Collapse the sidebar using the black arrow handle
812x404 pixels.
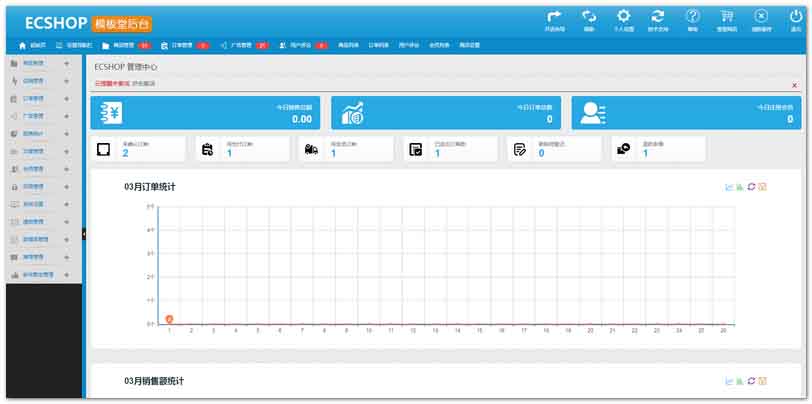pos(84,235)
